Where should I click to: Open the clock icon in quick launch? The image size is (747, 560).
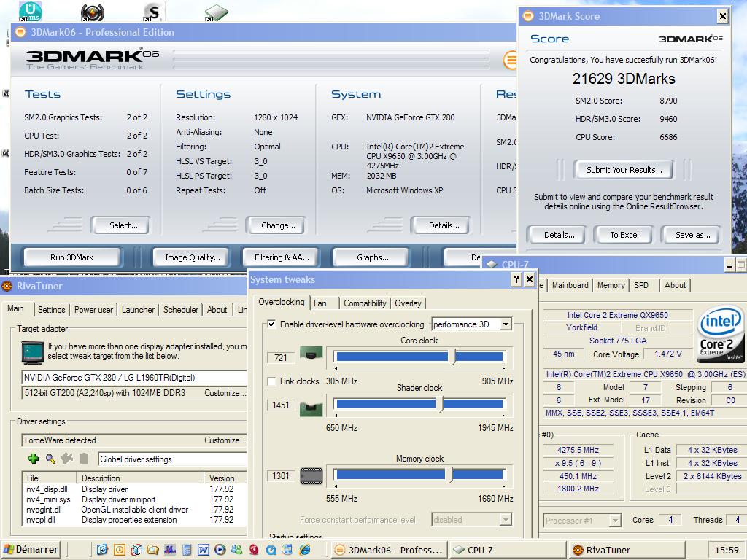pyautogui.click(x=119, y=550)
